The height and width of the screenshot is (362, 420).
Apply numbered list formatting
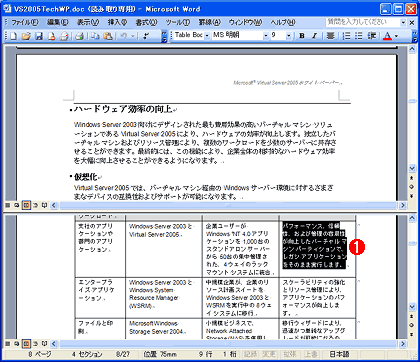347,36
